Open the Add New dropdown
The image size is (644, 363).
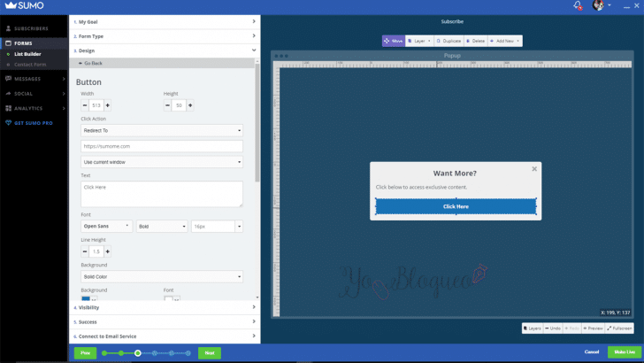(505, 41)
